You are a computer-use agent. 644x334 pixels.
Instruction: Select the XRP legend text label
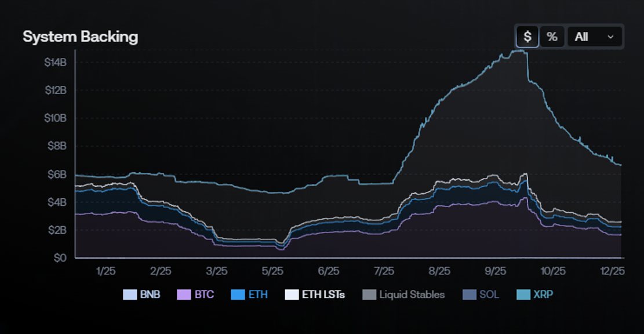(545, 295)
